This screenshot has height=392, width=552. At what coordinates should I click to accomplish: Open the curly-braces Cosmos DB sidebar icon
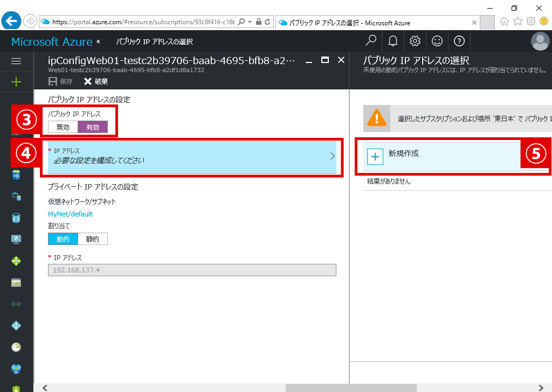pyautogui.click(x=16, y=218)
